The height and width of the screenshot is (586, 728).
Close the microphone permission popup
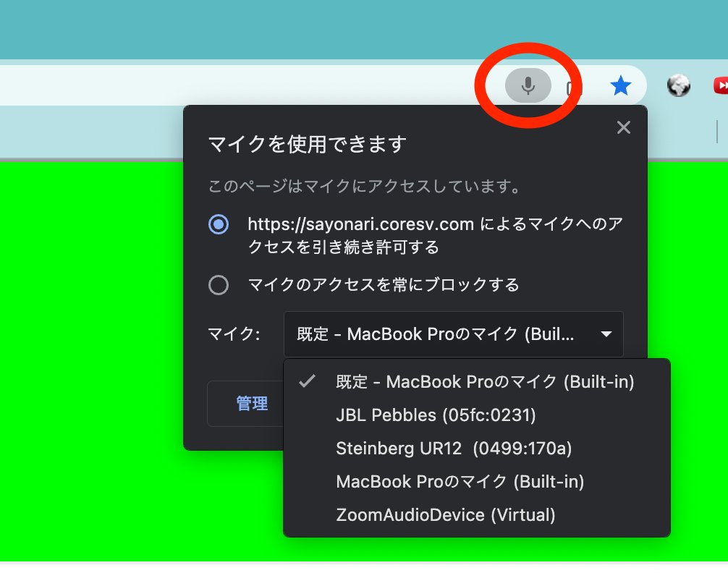click(624, 127)
